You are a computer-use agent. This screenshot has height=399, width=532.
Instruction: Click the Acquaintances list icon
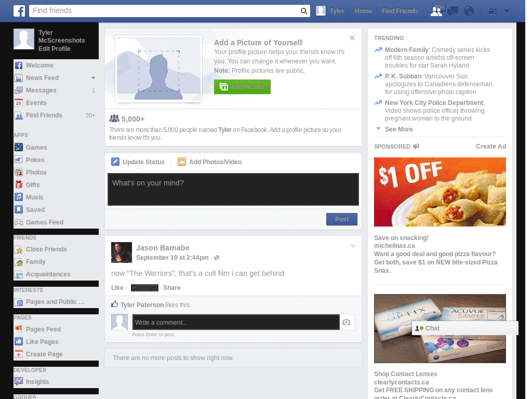(19, 274)
